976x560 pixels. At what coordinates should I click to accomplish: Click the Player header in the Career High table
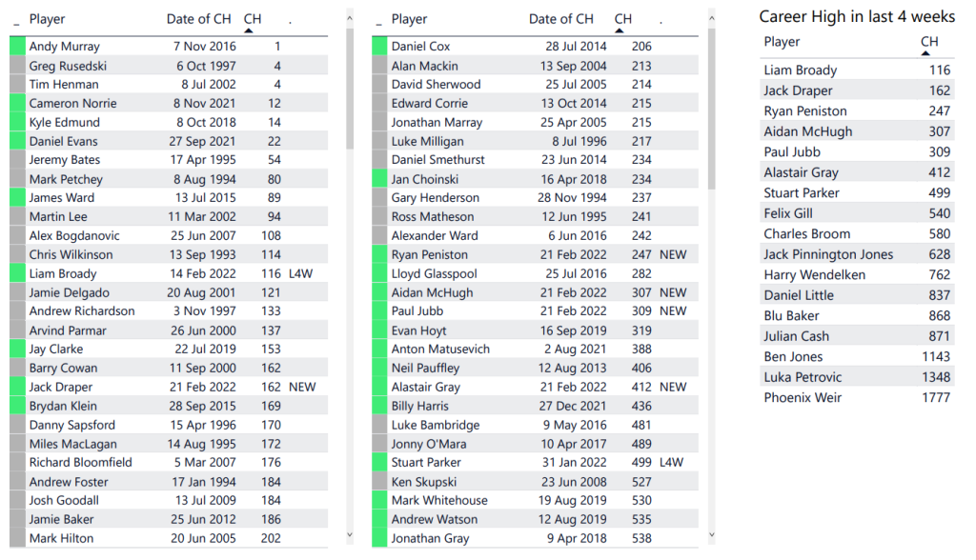click(782, 42)
